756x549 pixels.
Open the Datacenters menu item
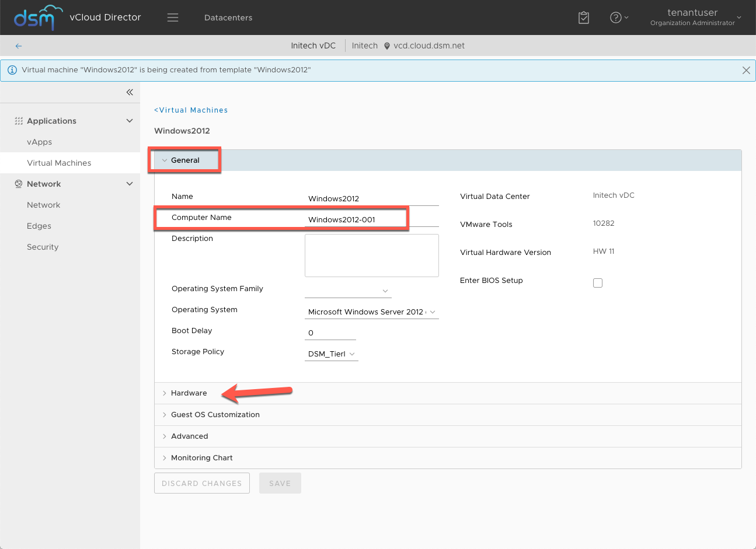[228, 18]
